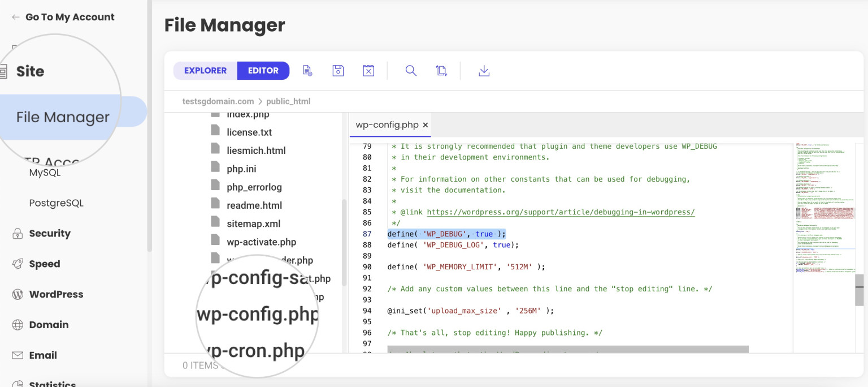Open MySQL in the sidebar

pos(45,173)
